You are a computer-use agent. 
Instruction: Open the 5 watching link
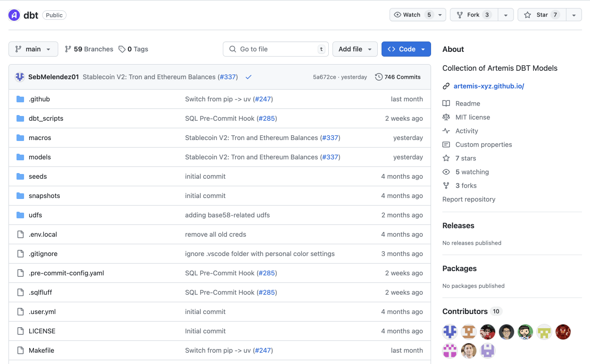coord(472,172)
